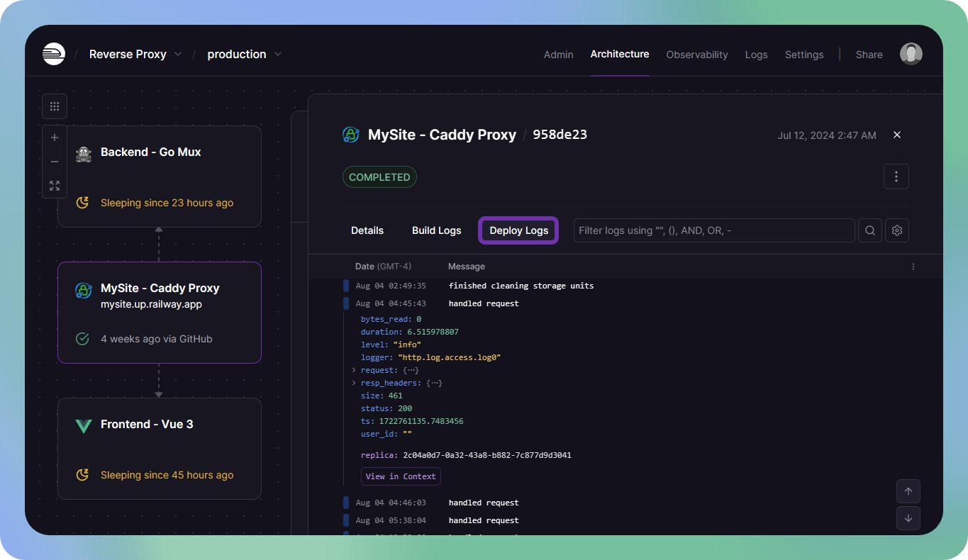Screen dimensions: 968x560
Task: Click the View in Context button
Action: pos(401,476)
